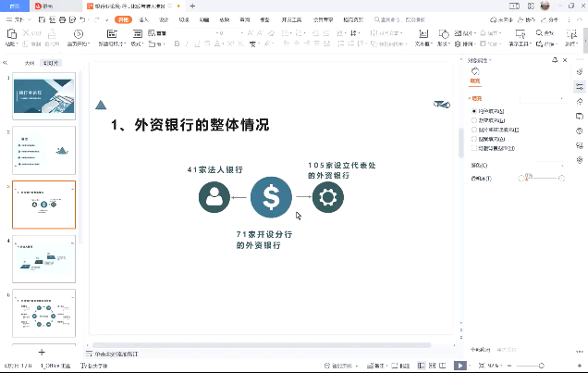588x373 pixels.
Task: Click the 开始 ribbon tab button
Action: [x=123, y=19]
